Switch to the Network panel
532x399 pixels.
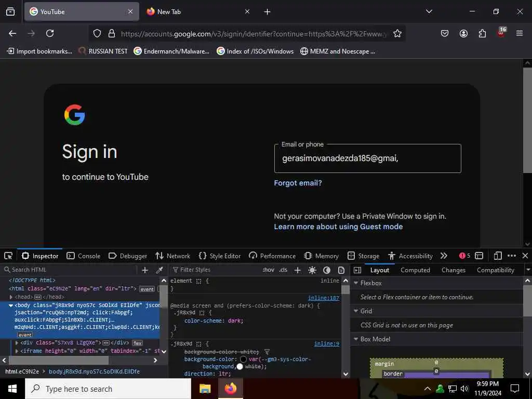172,256
